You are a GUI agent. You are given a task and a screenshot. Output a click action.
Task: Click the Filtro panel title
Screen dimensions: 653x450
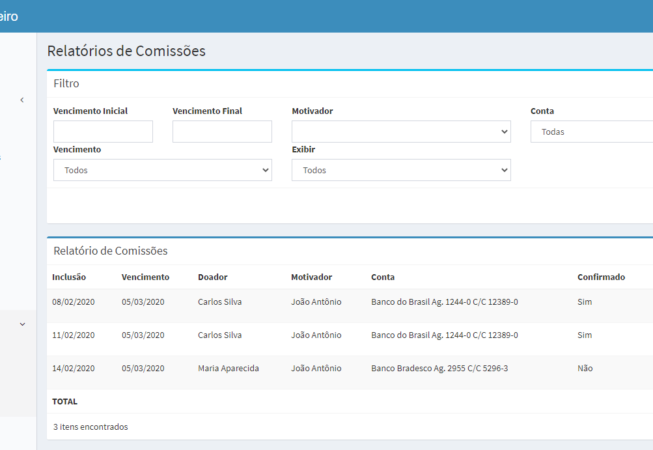click(x=66, y=84)
